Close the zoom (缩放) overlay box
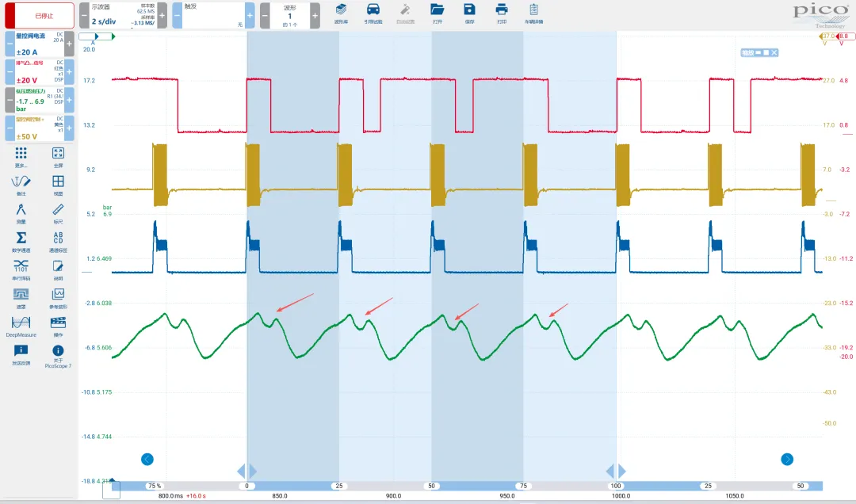This screenshot has width=856, height=504. coord(774,52)
